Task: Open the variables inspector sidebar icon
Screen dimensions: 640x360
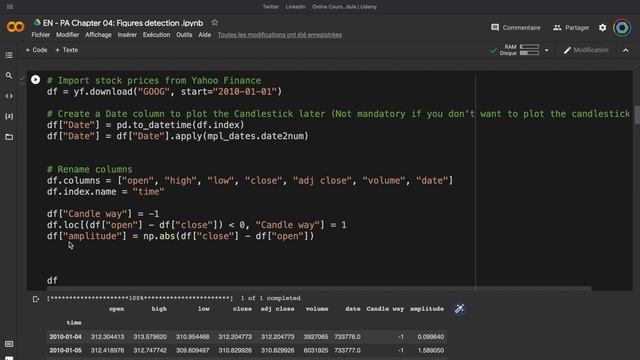Action: click(x=9, y=116)
